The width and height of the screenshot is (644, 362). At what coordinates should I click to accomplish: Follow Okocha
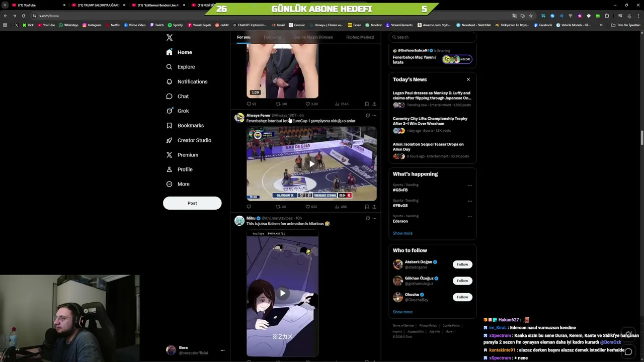click(x=462, y=297)
